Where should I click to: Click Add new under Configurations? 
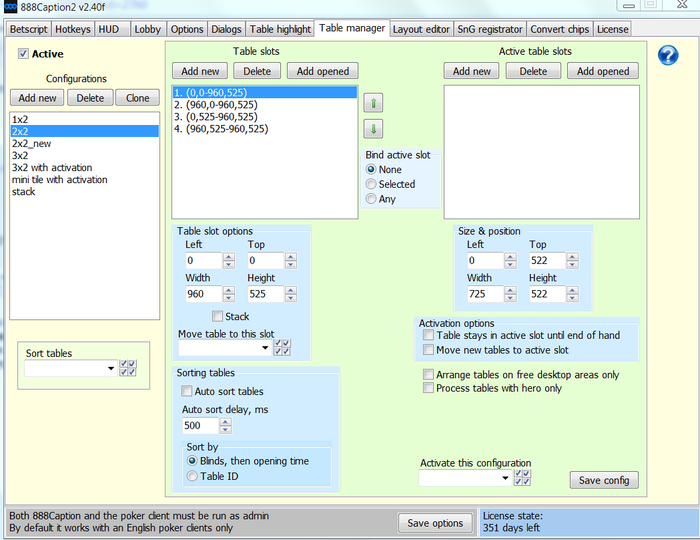[38, 98]
